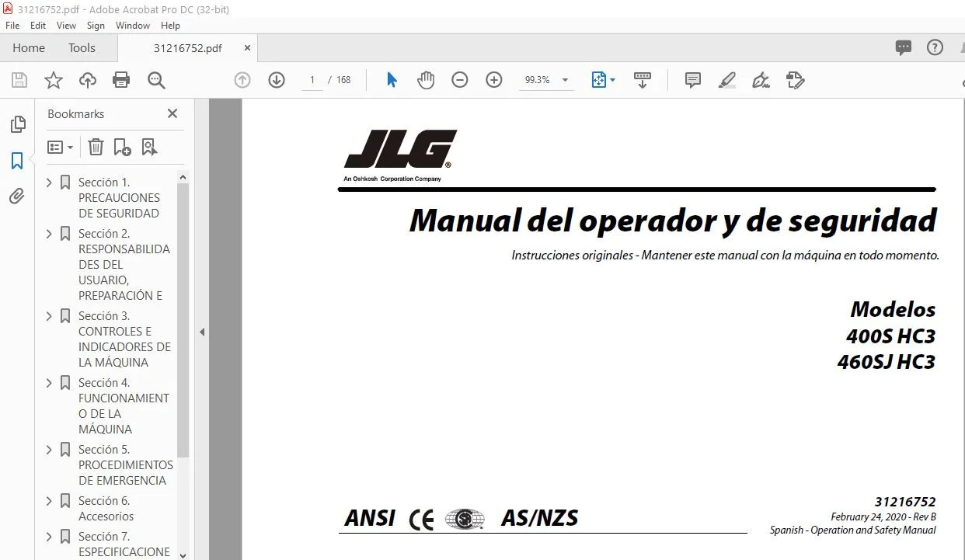
Task: Open the notifications chat icon
Action: pos(904,47)
